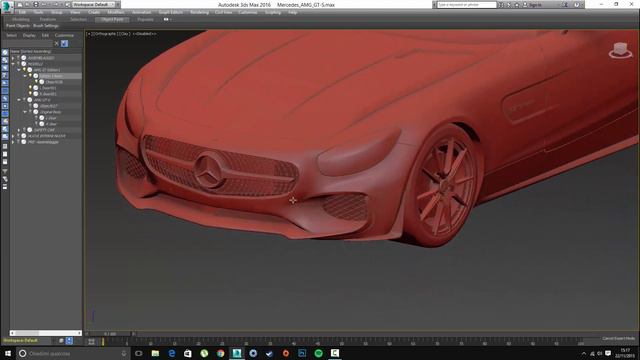Click the ribbon minimize toggle after the Populate tab

point(166,19)
